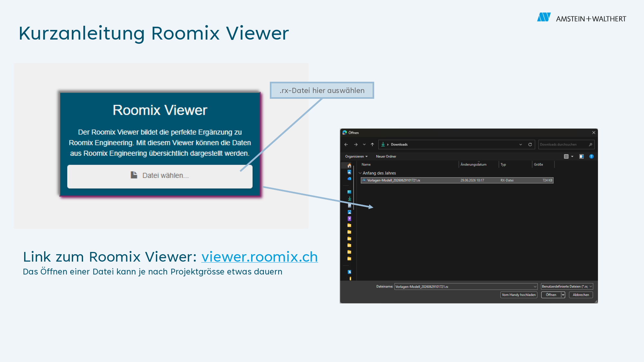Image resolution: width=644 pixels, height=362 pixels.
Task: Go back with the left arrow button
Action: [346, 144]
